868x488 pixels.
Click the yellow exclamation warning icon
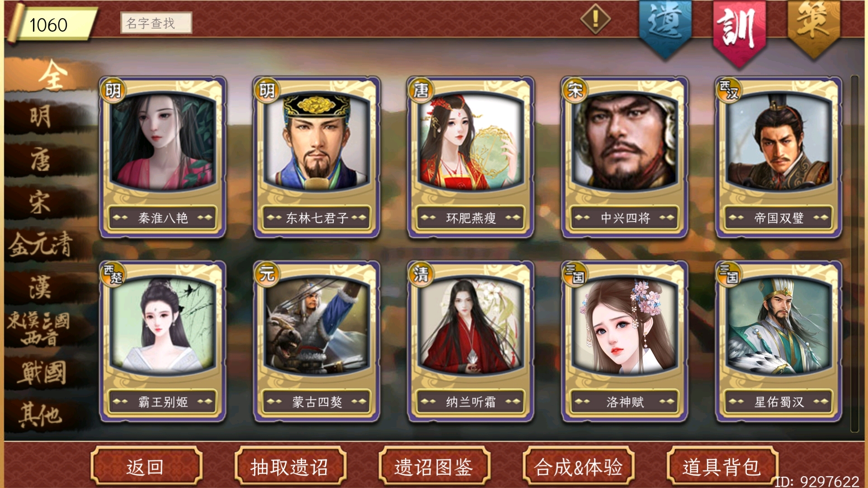coord(595,19)
